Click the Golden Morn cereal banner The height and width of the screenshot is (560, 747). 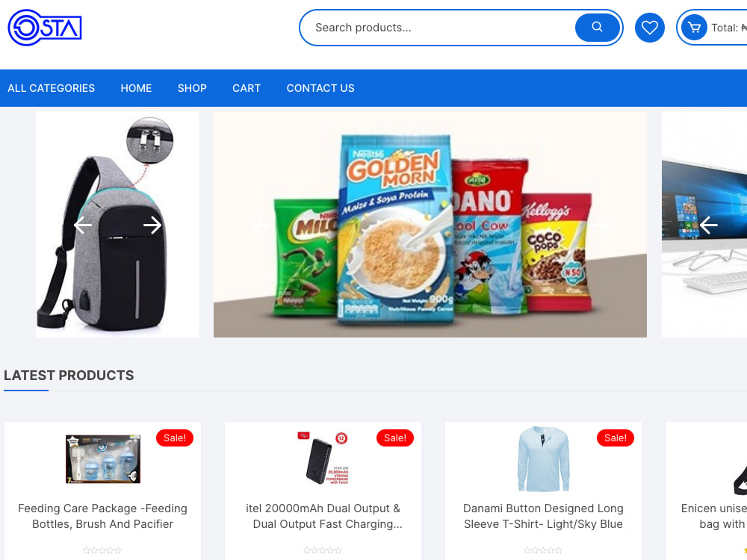[430, 225]
